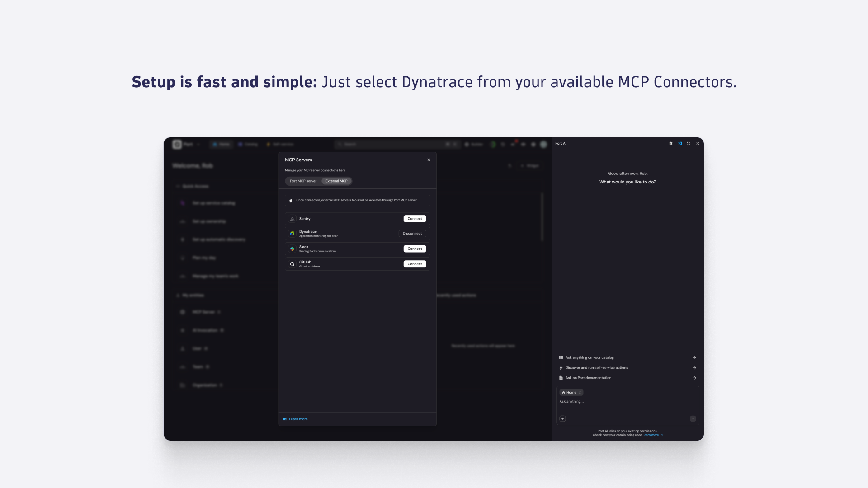Screen dimensions: 868x488
Task: Close the MCP Servers dialog
Action: 429,160
